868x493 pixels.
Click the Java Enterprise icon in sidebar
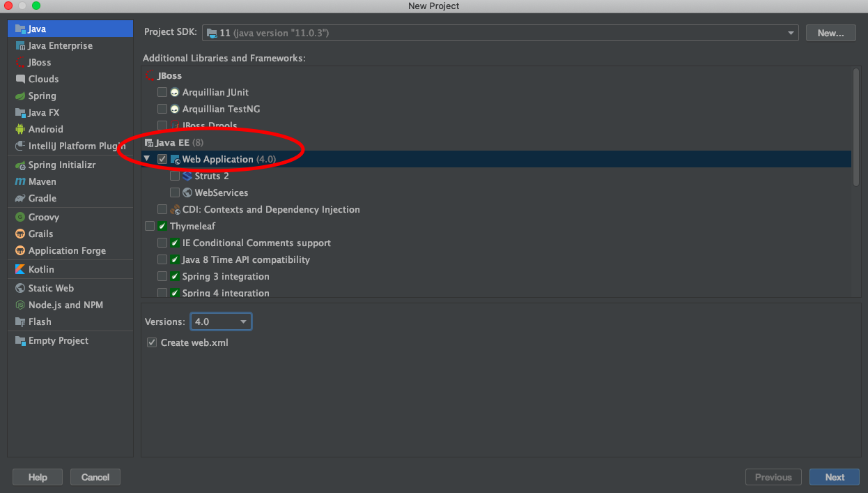20,46
